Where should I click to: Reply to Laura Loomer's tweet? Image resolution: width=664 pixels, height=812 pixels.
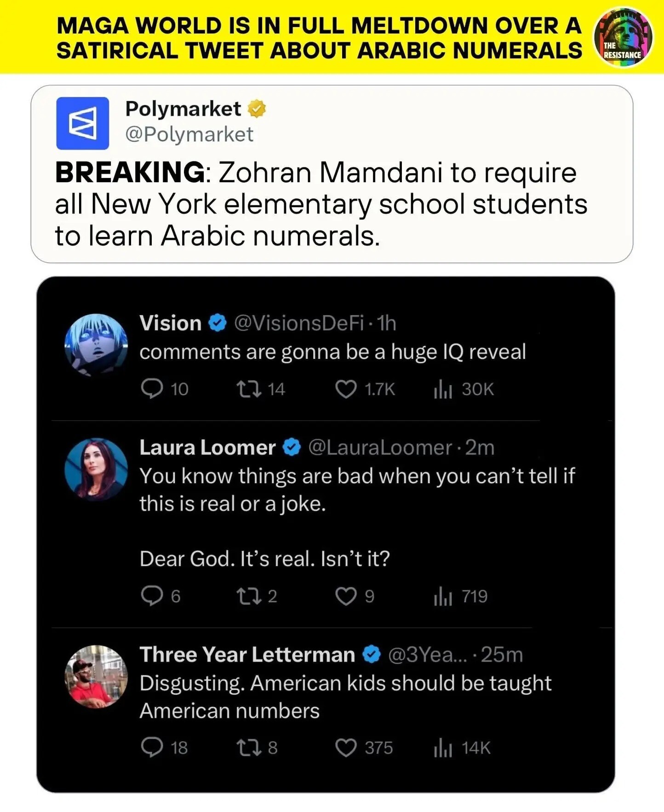152,596
